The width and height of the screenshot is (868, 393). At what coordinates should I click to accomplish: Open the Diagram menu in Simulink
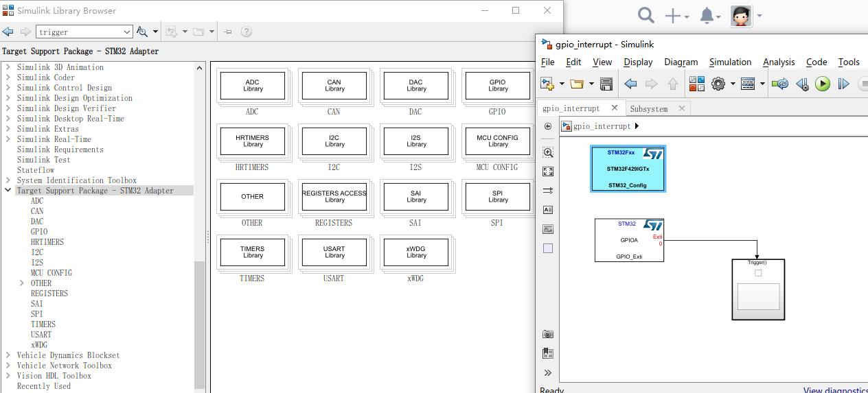[x=681, y=62]
